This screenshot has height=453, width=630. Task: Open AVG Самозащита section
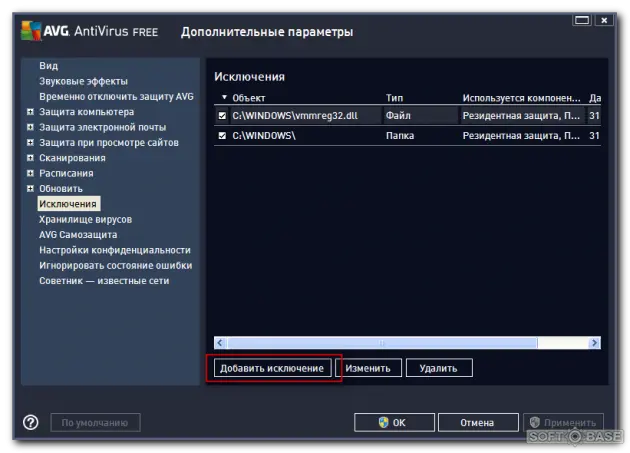(x=78, y=235)
